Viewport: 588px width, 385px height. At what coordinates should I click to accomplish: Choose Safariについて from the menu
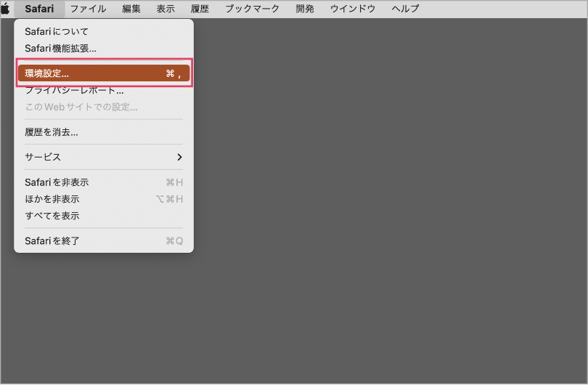(104, 31)
